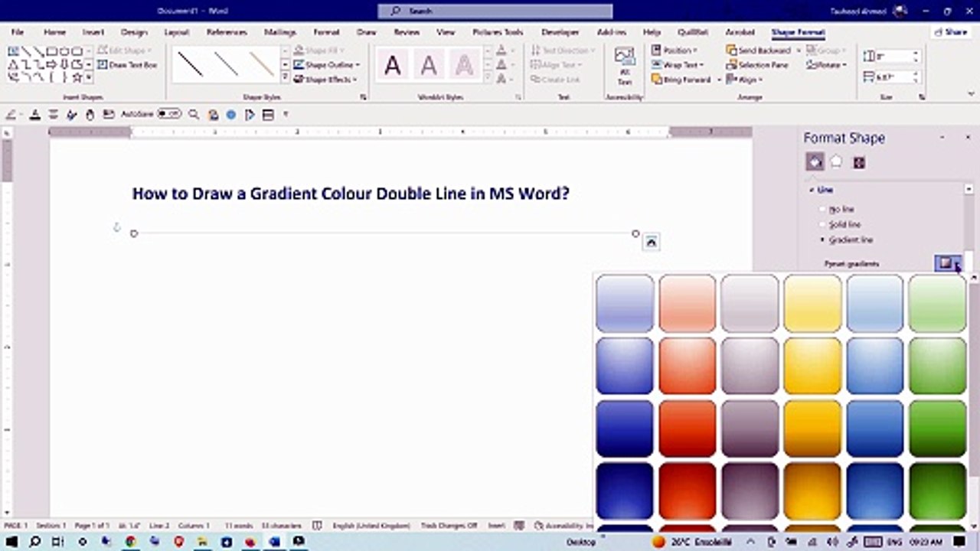
Task: Apply the outlined pink WordArt style A
Action: (464, 66)
